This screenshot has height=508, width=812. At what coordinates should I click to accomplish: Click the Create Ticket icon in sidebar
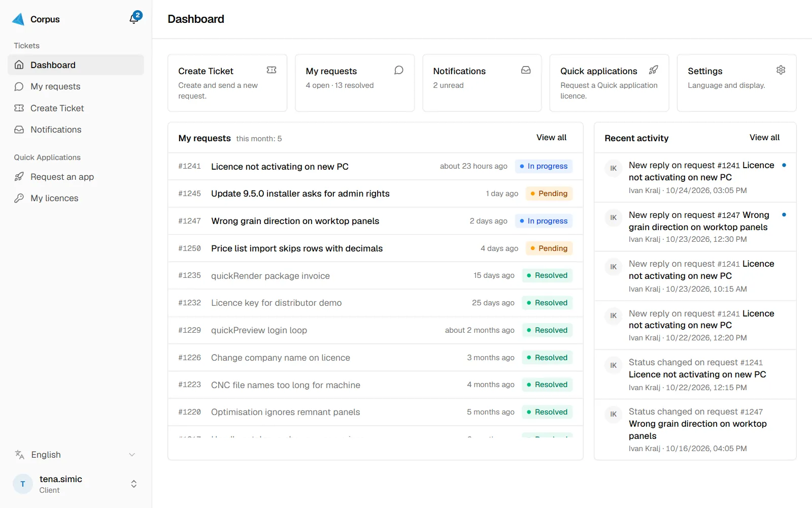(x=19, y=108)
